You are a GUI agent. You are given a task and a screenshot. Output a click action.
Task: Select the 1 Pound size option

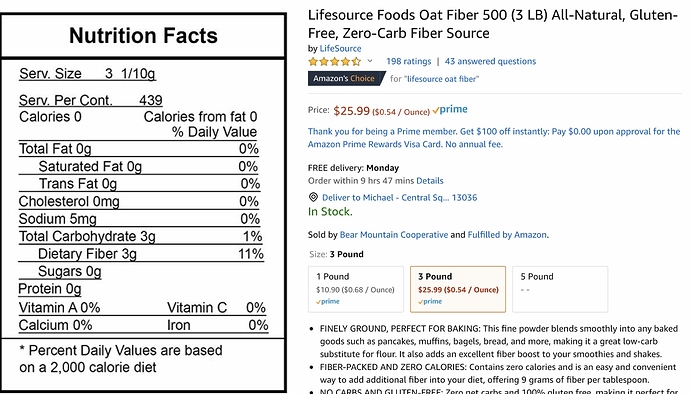356,289
